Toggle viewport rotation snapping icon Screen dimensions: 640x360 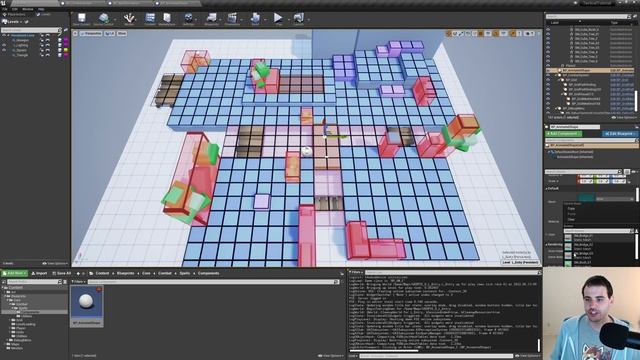(x=496, y=33)
